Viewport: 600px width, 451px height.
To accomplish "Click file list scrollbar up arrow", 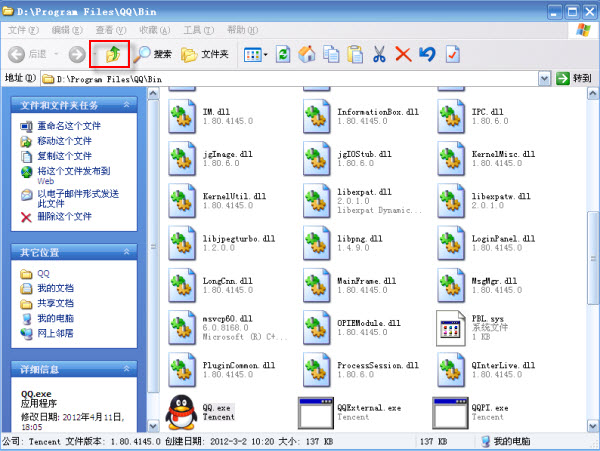I will pos(593,93).
